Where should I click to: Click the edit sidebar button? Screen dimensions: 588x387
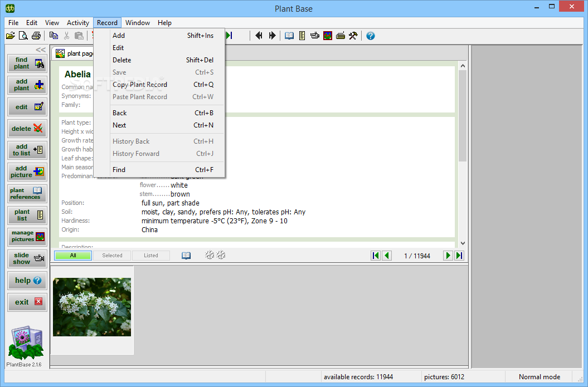point(27,107)
